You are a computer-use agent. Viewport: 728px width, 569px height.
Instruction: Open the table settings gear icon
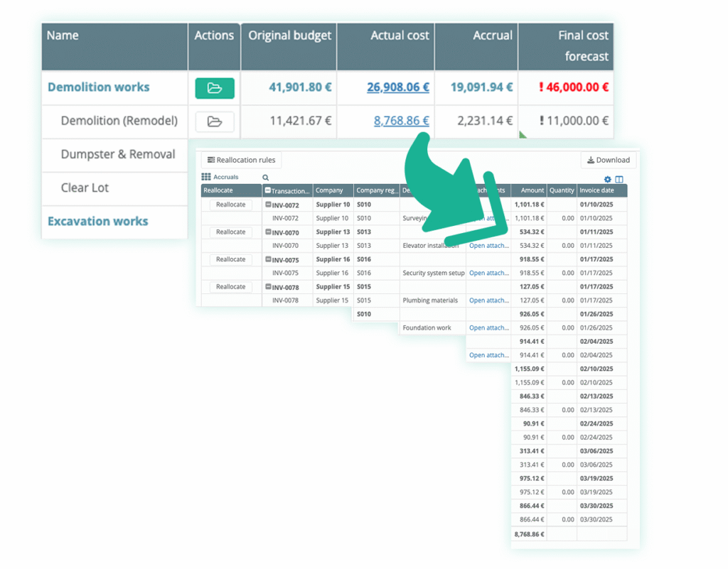608,178
